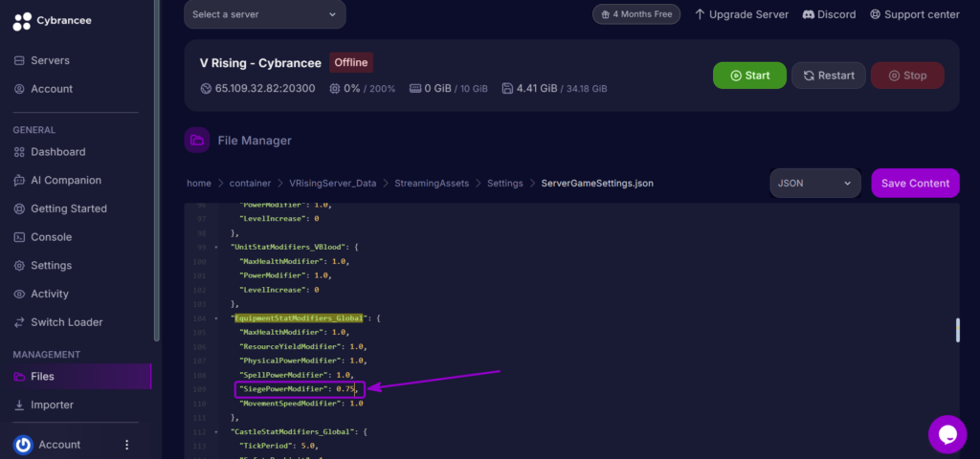This screenshot has width=980, height=459.
Task: Click the Restart server button
Action: 829,76
